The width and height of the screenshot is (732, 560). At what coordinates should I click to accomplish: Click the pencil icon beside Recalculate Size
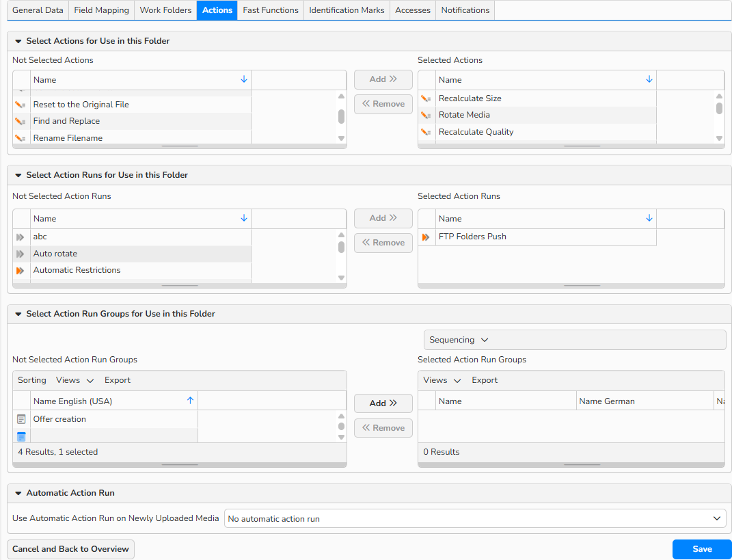425,98
